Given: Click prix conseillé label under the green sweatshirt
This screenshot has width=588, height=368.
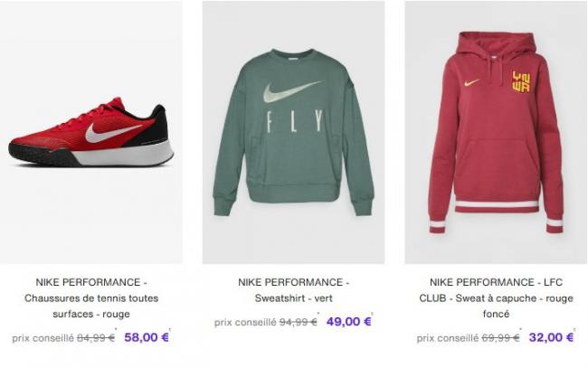Looking at the screenshot, I should click(x=245, y=322).
